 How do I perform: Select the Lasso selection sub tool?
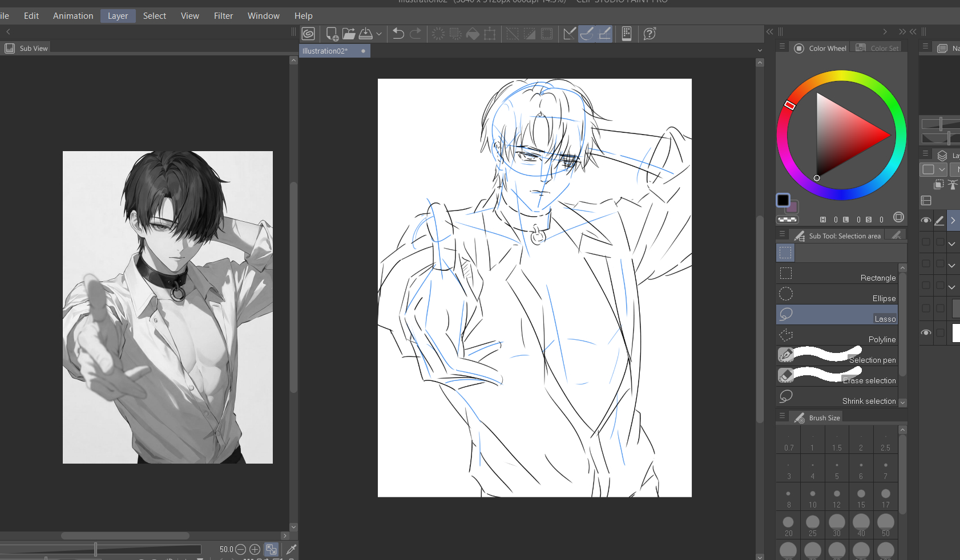coord(837,315)
